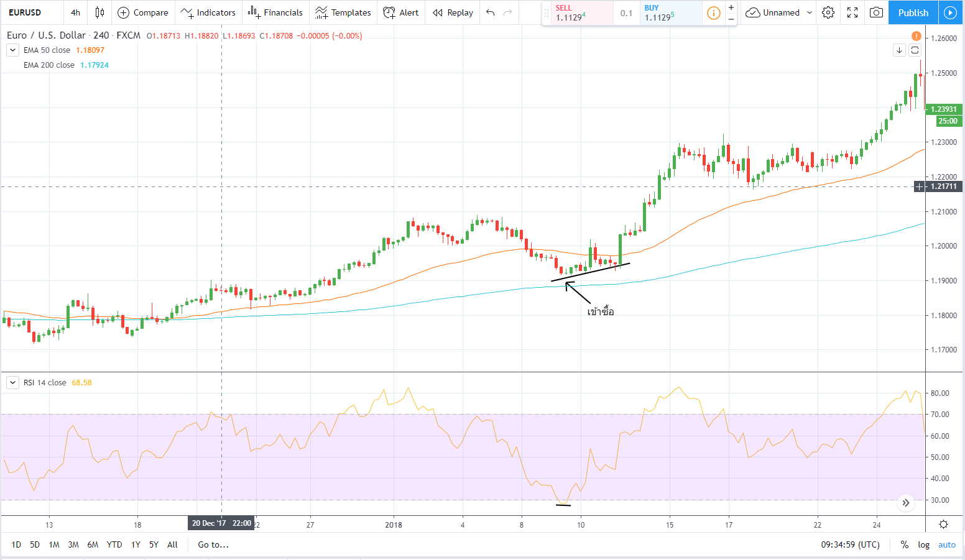Enter fullscreen mode
Screen dimensions: 965x560
tap(852, 12)
